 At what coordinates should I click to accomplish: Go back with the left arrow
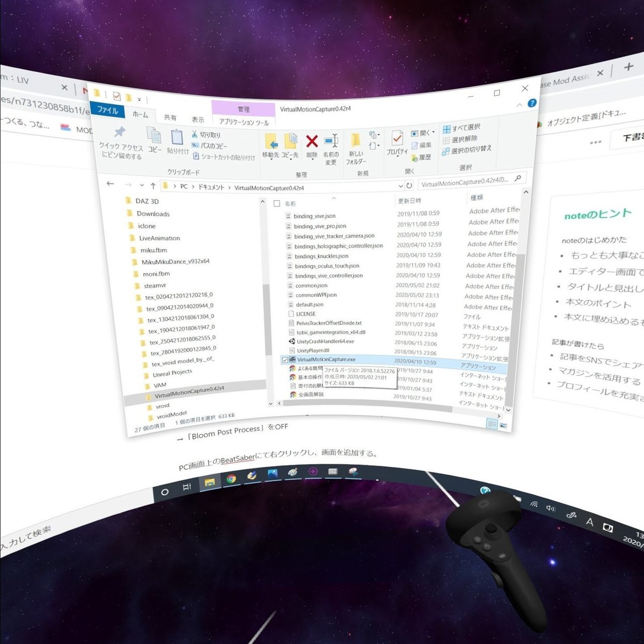point(110,184)
